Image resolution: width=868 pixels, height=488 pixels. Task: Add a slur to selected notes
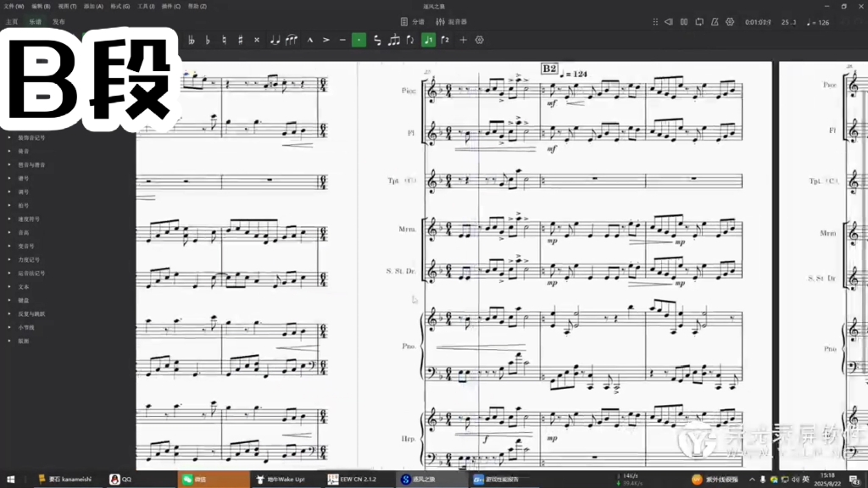pyautogui.click(x=292, y=40)
